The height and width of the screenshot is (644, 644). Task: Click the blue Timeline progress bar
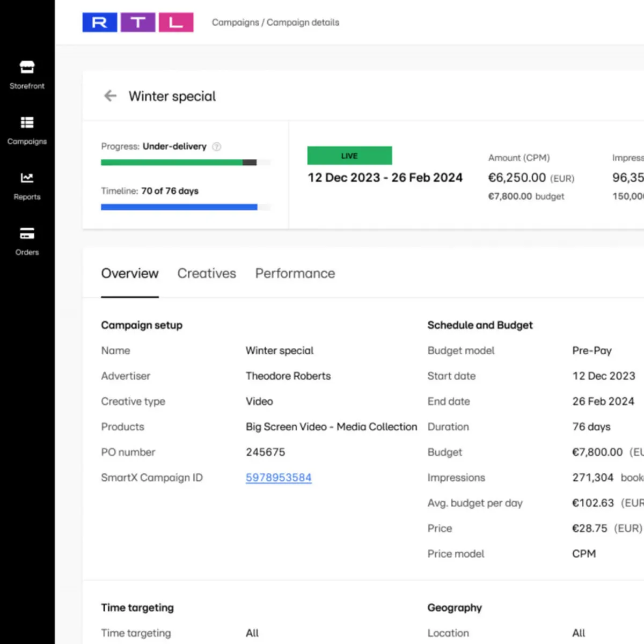coord(179,207)
